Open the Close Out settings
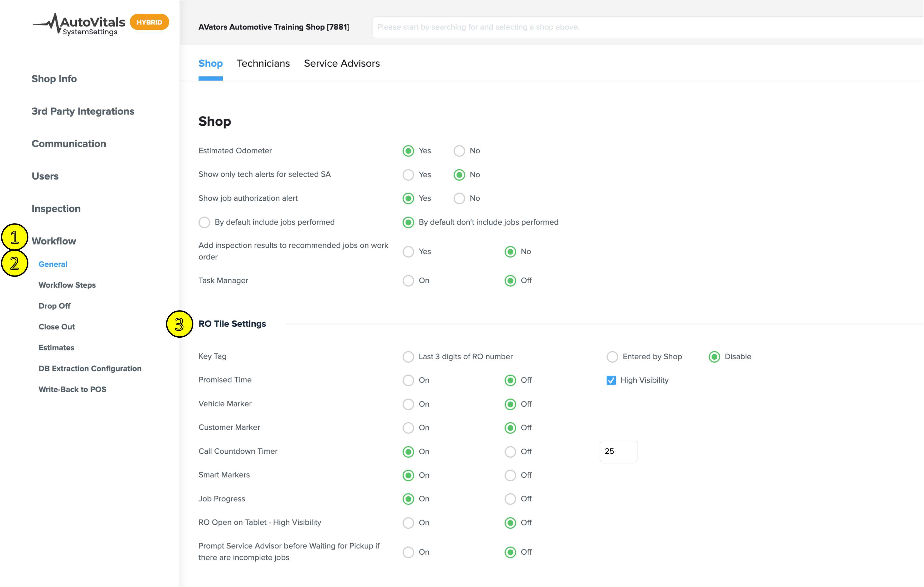Image resolution: width=924 pixels, height=587 pixels. click(x=56, y=327)
